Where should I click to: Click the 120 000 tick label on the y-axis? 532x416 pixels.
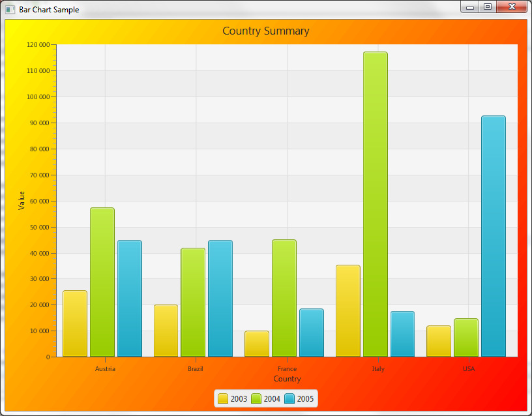point(37,45)
